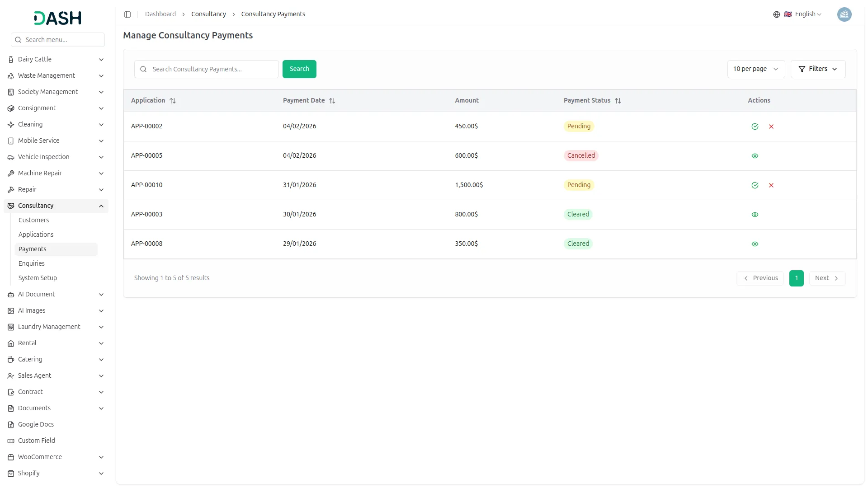The height and width of the screenshot is (488, 868).
Task: Focus the Search Consultancy Payments field
Action: pos(212,69)
